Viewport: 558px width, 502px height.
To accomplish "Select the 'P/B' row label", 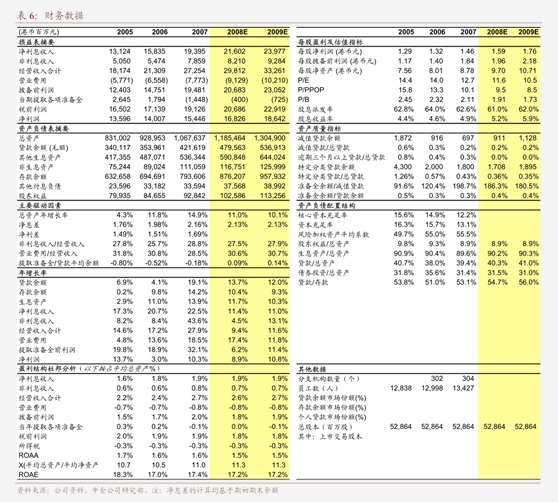I will [303, 100].
